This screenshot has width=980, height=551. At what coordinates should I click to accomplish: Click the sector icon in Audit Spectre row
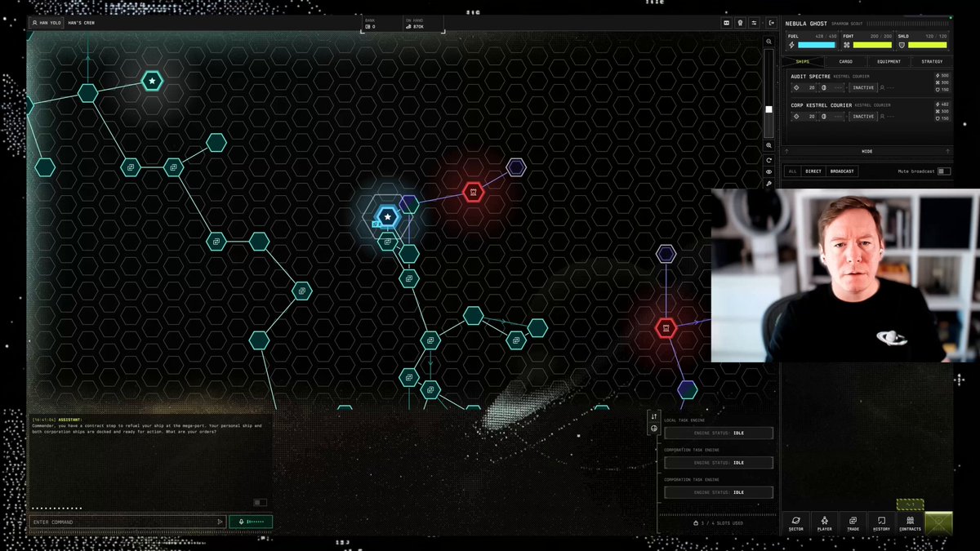[797, 87]
